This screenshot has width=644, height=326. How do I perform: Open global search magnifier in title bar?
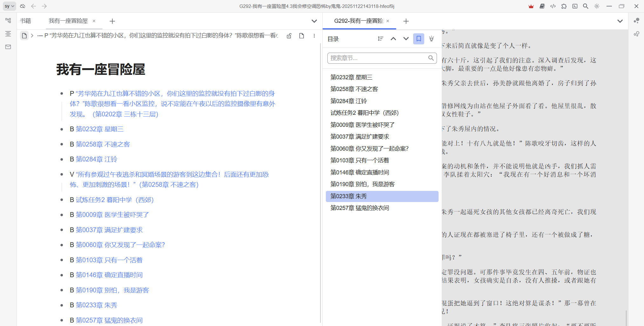[586, 6]
